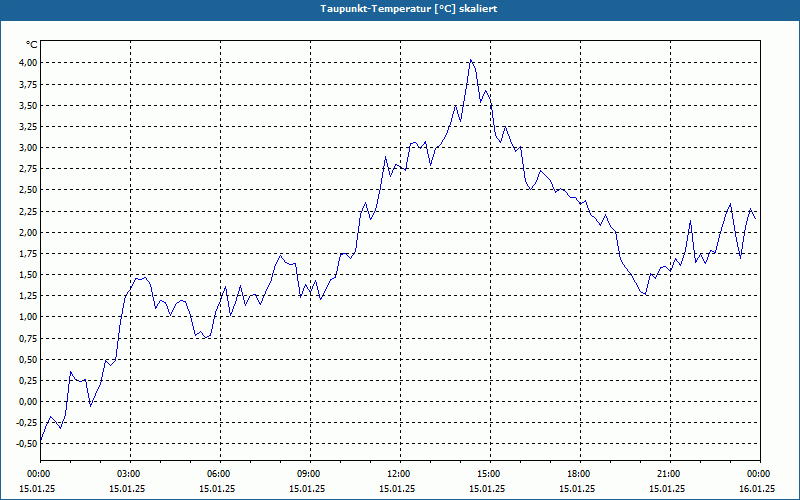Click the chart title 'Taupunkt-Temperatur [°C] skaliert'

409,9
